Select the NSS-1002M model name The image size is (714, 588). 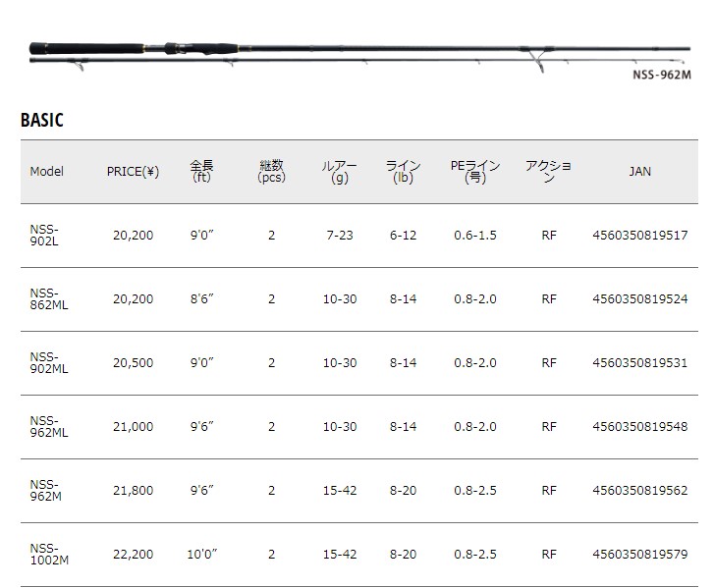point(49,555)
